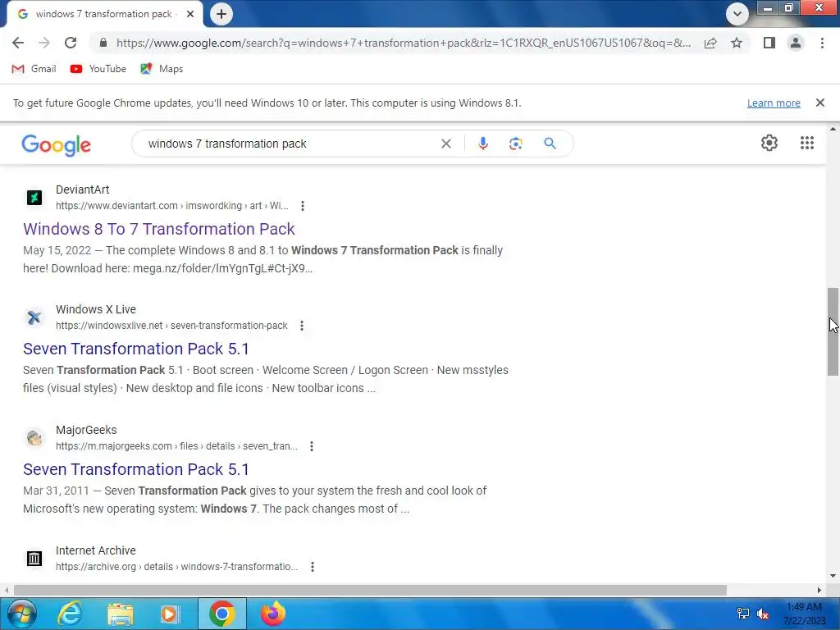Click the forward navigation arrow

coord(44,43)
